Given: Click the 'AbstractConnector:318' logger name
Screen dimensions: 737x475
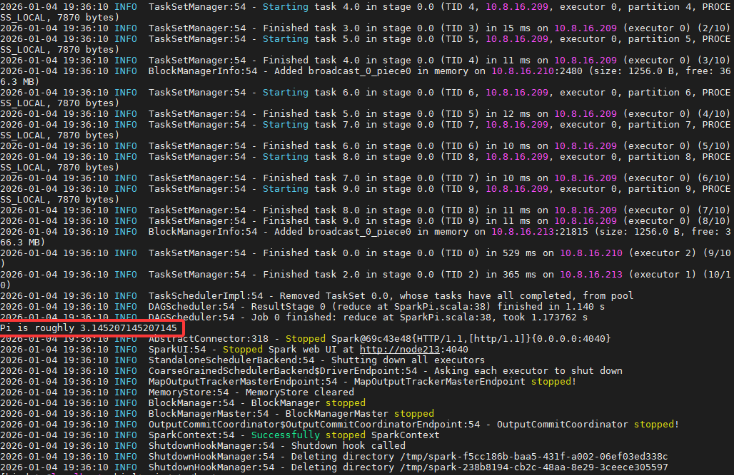Looking at the screenshot, I should click(x=208, y=339).
